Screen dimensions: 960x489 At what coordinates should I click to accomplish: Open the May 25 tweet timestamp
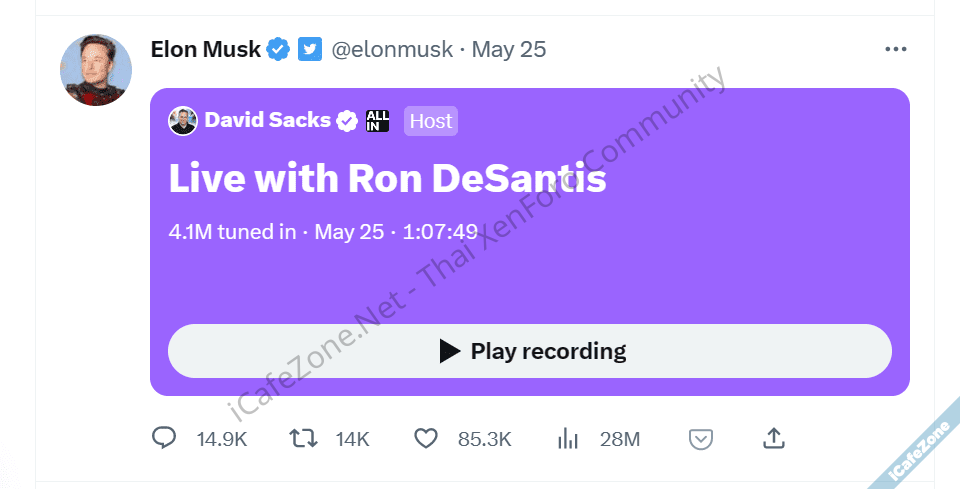pyautogui.click(x=509, y=49)
